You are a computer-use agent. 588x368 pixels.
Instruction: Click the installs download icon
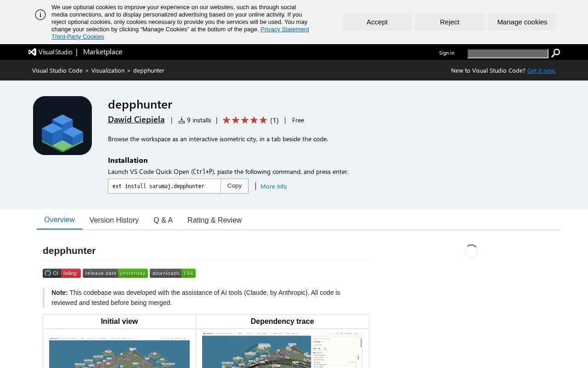click(181, 120)
